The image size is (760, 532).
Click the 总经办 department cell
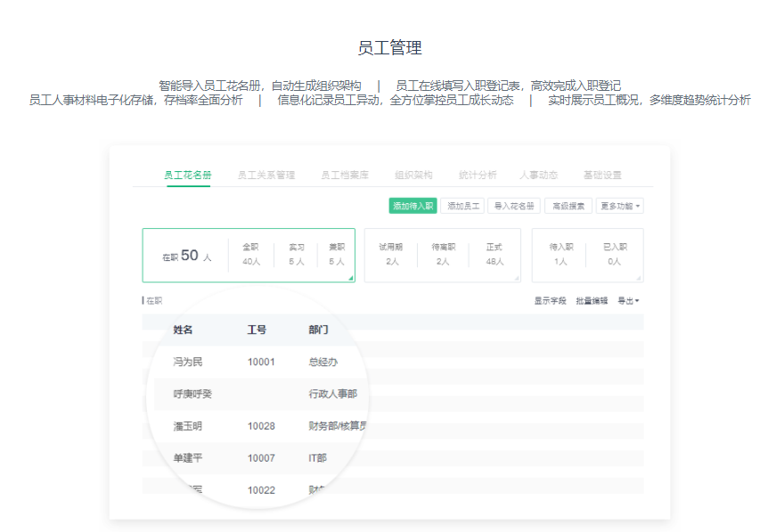click(x=323, y=363)
